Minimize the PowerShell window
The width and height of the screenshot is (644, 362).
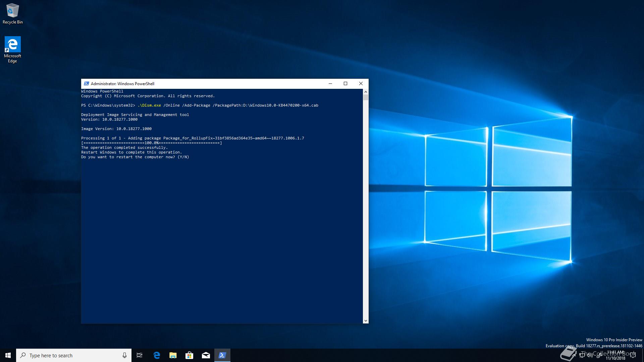(330, 84)
